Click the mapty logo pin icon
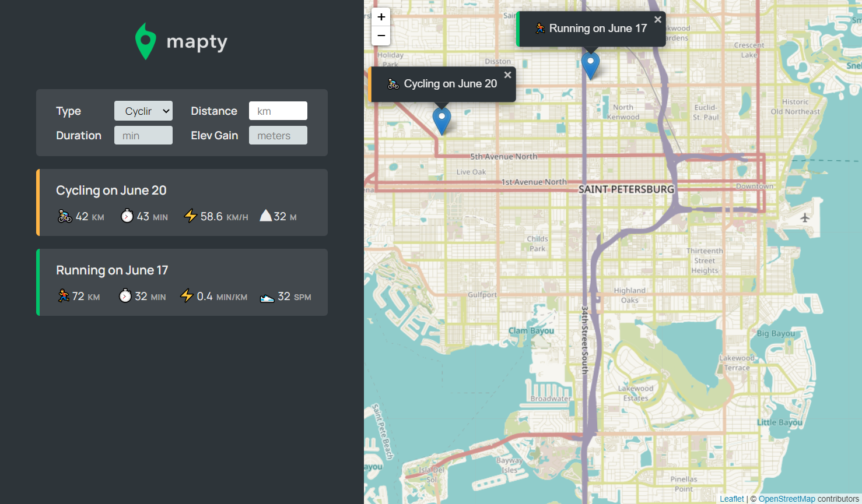 click(x=145, y=41)
